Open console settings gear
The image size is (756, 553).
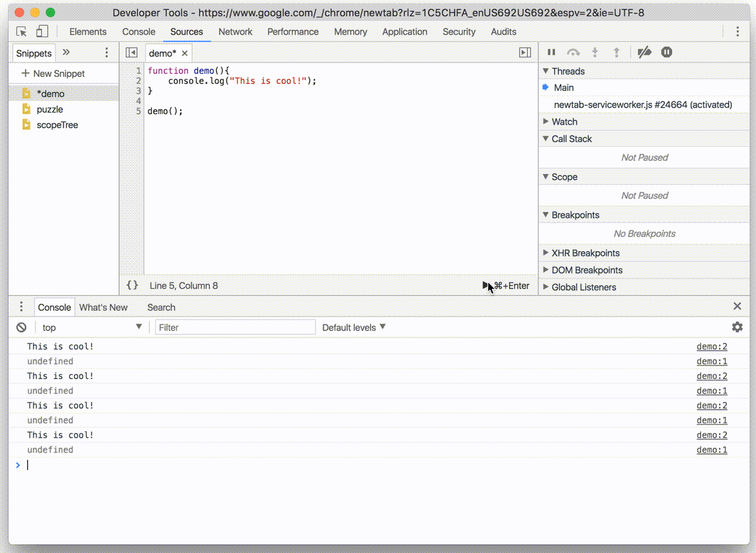[x=737, y=327]
